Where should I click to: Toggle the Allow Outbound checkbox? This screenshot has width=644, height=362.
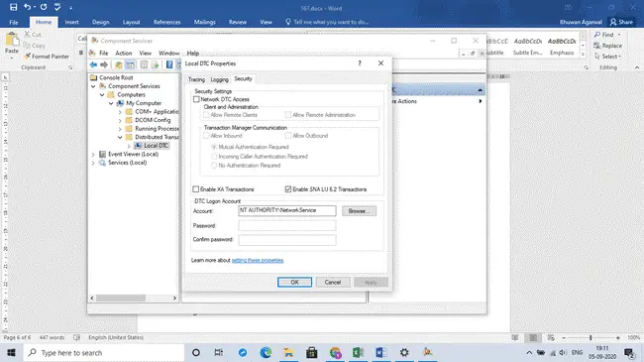(288, 135)
